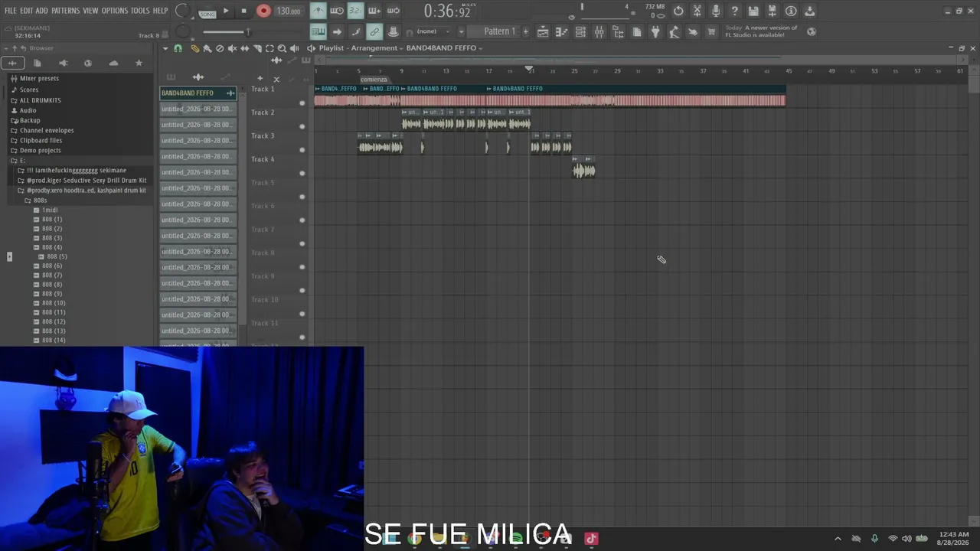Select the Draw pencil tool in Playlist
Viewport: 980px width, 551px height.
pyautogui.click(x=194, y=48)
